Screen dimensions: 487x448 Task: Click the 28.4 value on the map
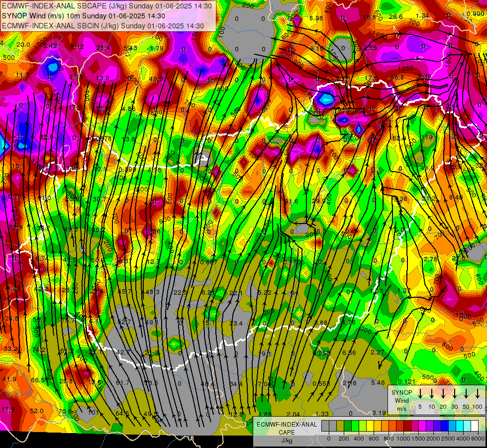103,48
